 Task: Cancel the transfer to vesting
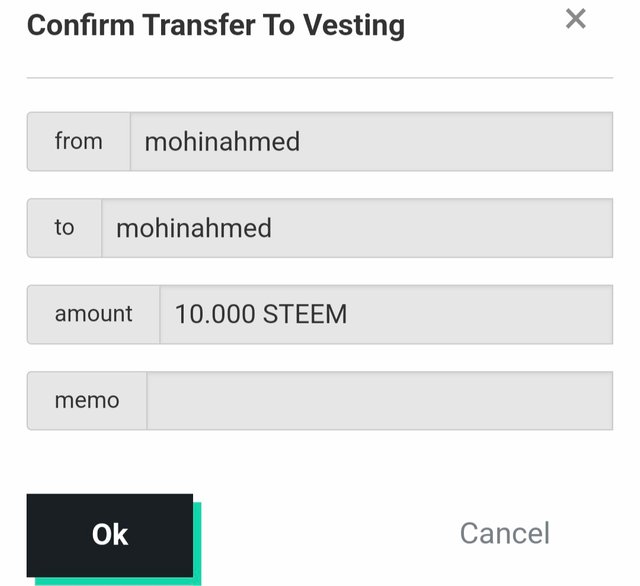tap(504, 533)
